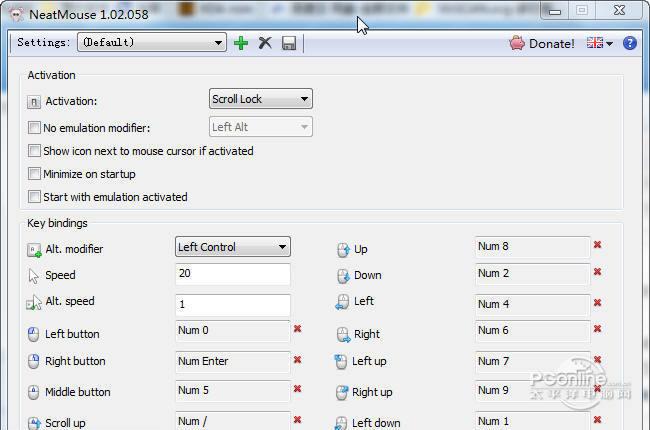Click the Alt. modifier key icon
Viewport: 650px width, 430px height.
tap(34, 250)
